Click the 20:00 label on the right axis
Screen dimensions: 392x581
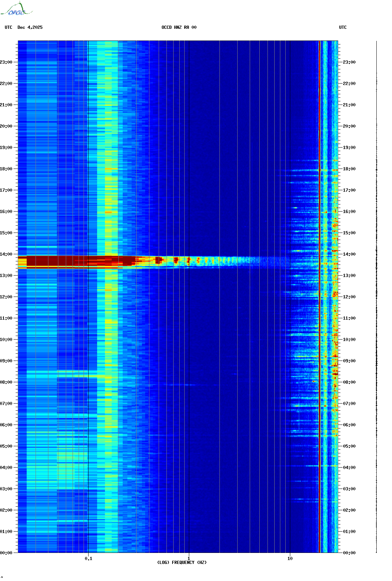(x=349, y=126)
